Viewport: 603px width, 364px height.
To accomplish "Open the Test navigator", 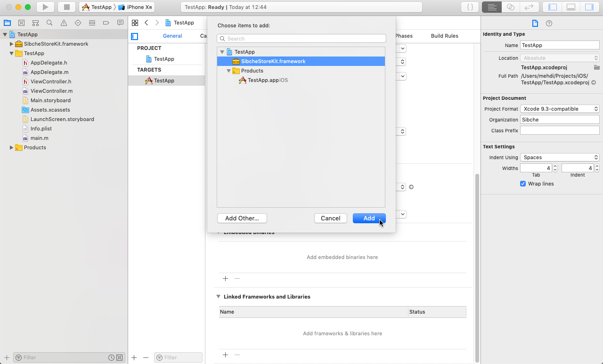I will (x=78, y=23).
